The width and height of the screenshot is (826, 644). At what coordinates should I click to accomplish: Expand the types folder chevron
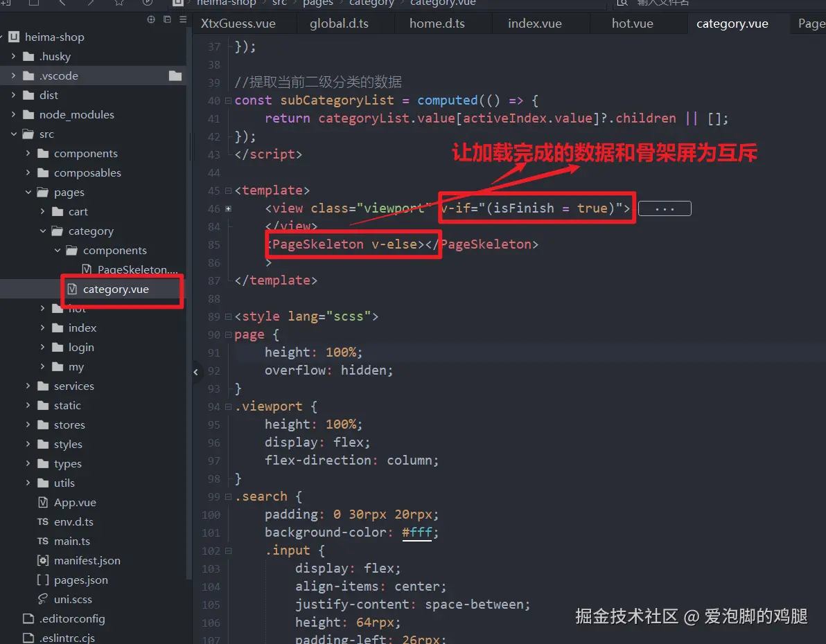click(x=28, y=463)
